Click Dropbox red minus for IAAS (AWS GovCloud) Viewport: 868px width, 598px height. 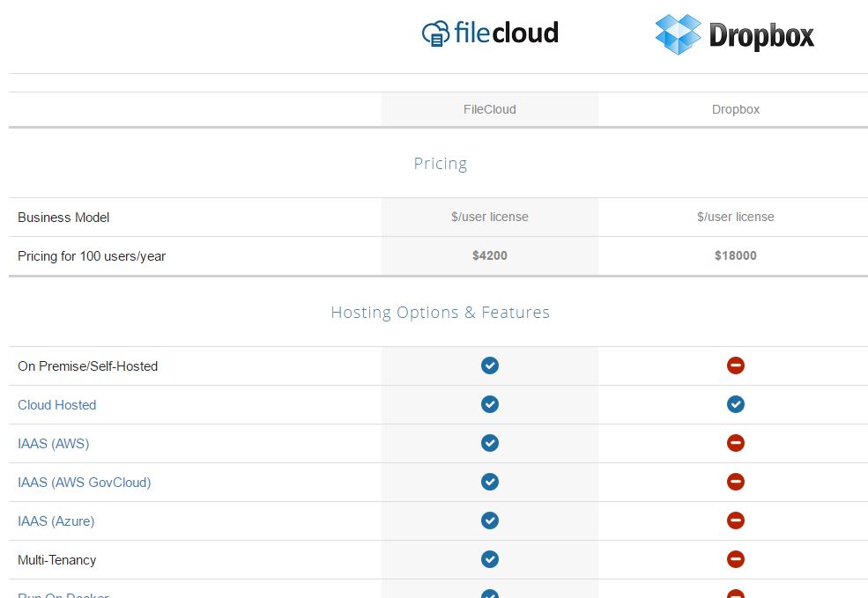pos(736,482)
